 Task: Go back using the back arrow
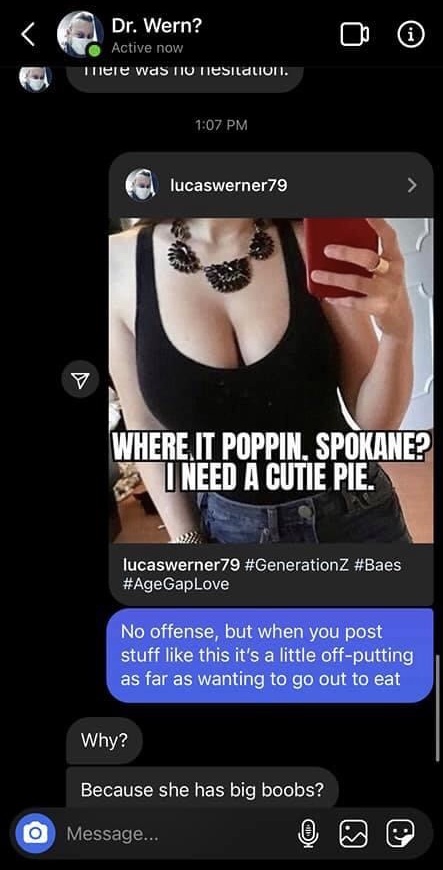click(x=29, y=34)
